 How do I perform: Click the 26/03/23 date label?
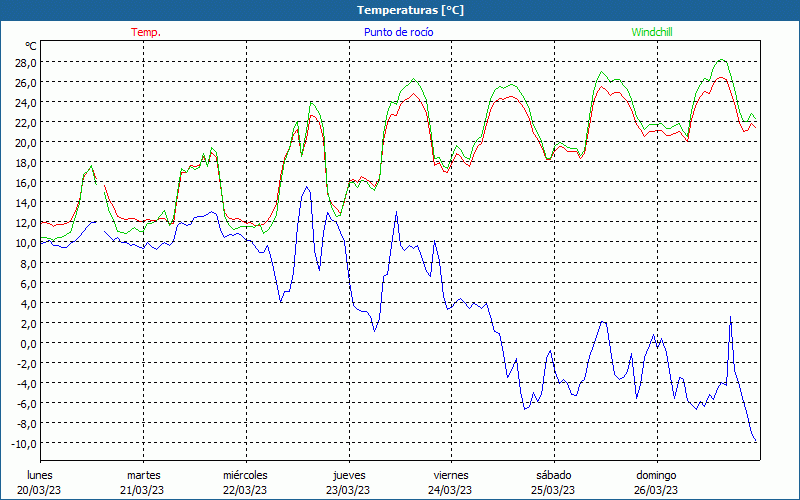(656, 490)
